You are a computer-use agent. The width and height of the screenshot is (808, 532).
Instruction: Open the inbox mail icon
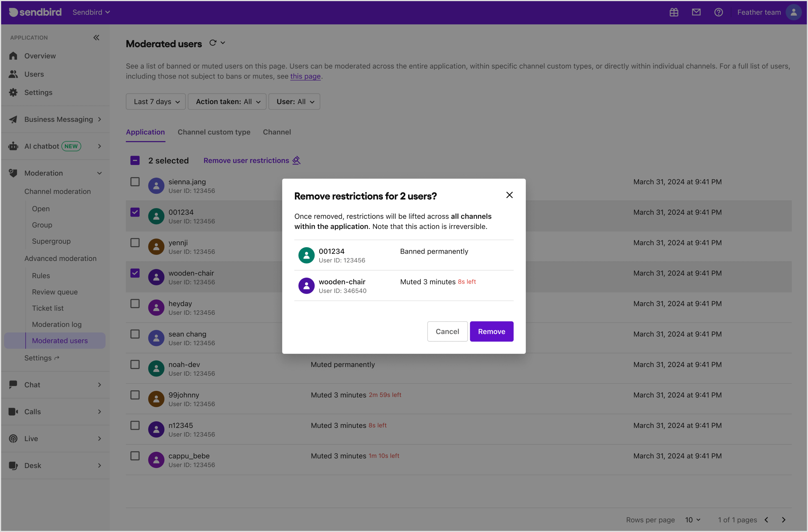click(x=696, y=12)
